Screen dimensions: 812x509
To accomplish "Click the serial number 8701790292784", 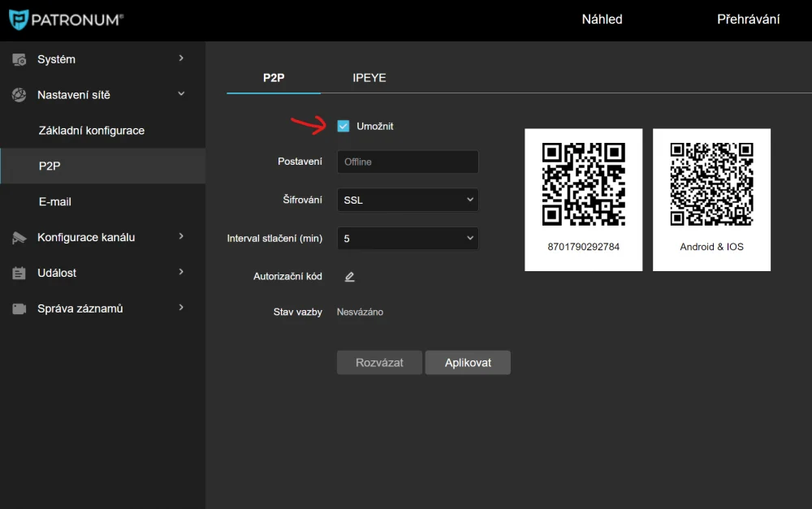I will (x=584, y=247).
